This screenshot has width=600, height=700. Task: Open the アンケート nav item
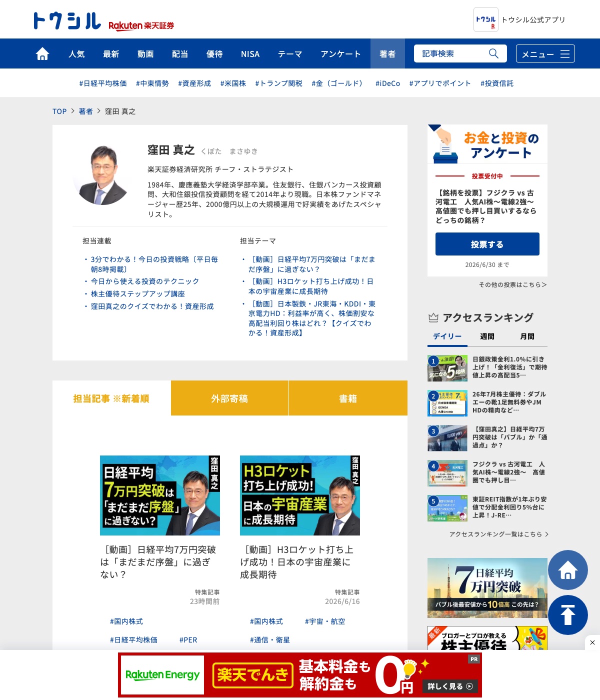(340, 53)
